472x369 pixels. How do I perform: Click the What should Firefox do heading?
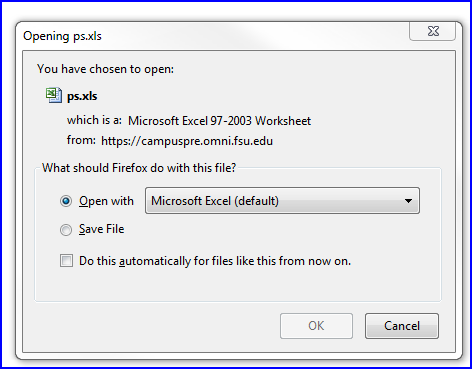139,168
